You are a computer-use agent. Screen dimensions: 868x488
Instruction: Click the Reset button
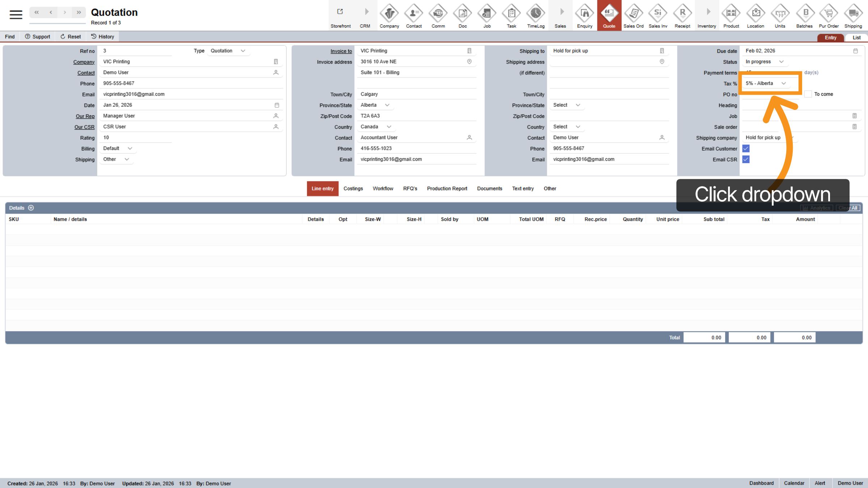click(71, 37)
